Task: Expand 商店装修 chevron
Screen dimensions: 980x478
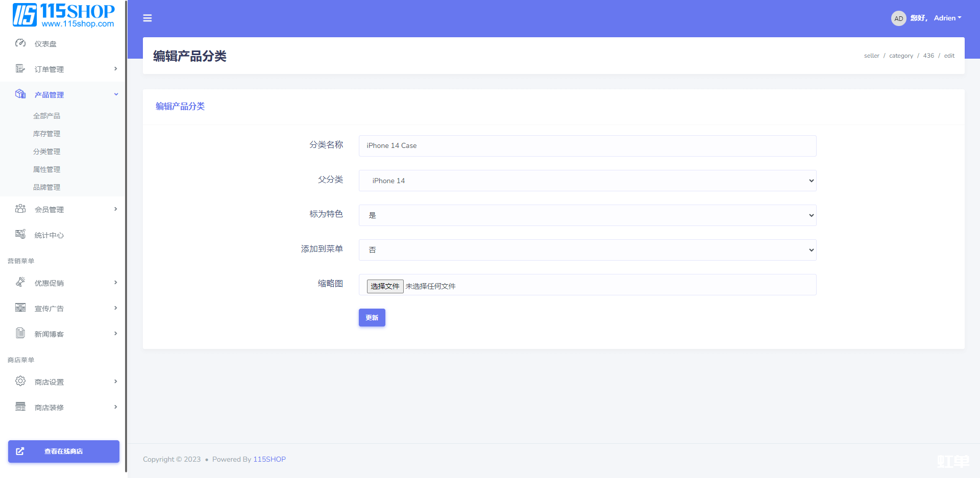Action: 116,407
